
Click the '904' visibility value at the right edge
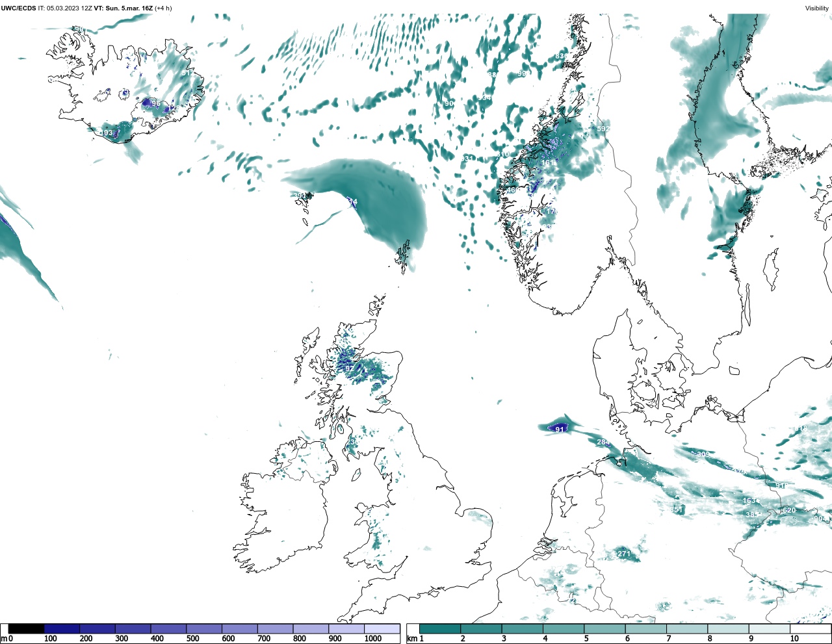coord(820,519)
